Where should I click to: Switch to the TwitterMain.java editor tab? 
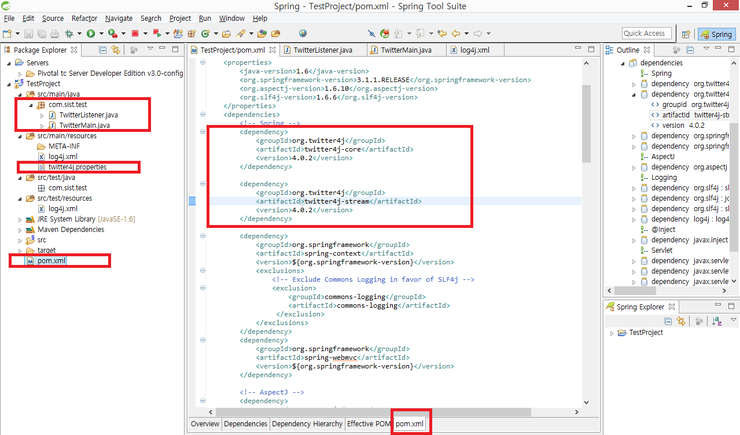point(404,49)
